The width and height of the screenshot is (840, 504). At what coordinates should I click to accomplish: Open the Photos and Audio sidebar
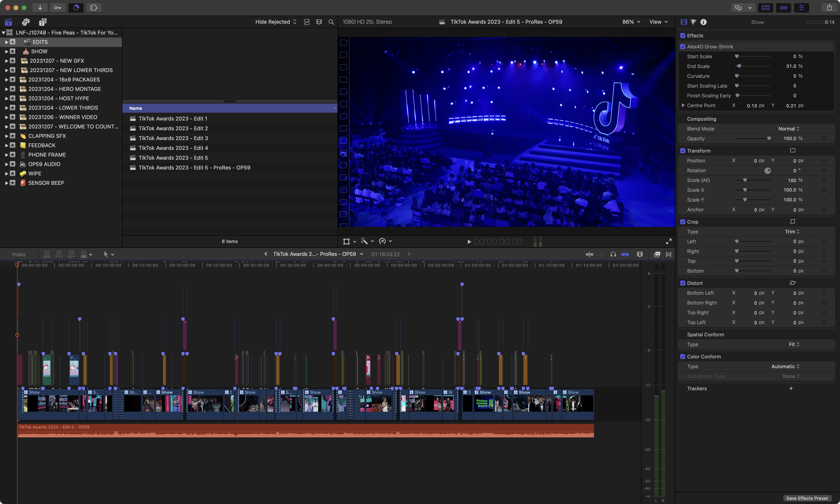pos(26,22)
